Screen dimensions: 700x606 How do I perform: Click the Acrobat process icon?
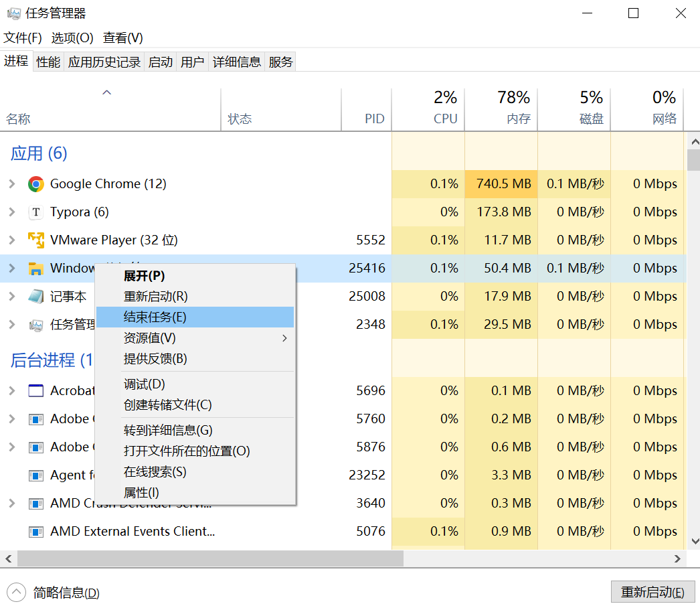(x=35, y=391)
